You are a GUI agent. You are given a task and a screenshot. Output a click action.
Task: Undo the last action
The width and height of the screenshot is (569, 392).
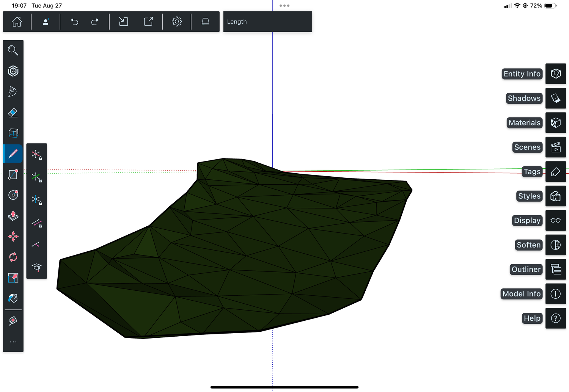pyautogui.click(x=74, y=22)
